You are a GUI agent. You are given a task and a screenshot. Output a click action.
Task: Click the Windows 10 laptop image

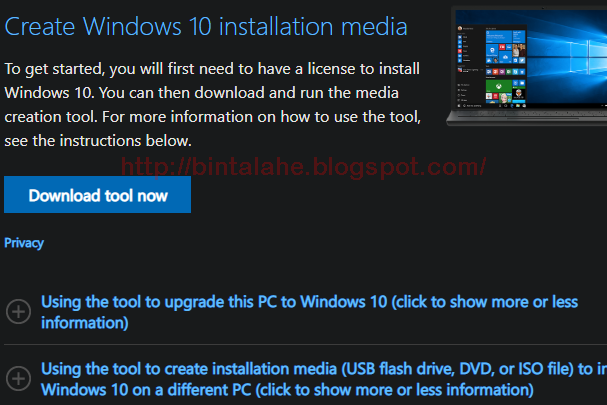[x=527, y=67]
